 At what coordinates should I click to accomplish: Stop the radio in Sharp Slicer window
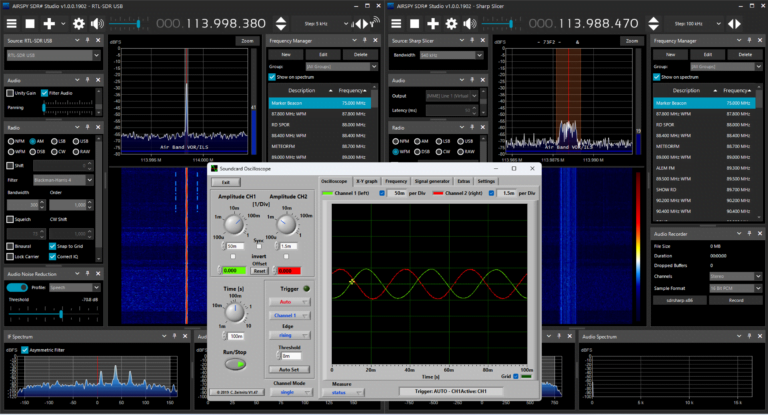click(414, 24)
